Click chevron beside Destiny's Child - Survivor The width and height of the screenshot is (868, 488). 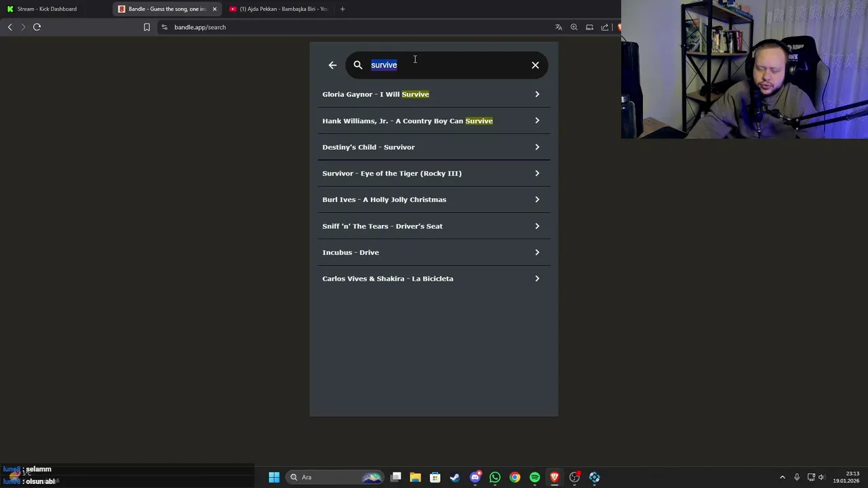(x=537, y=147)
